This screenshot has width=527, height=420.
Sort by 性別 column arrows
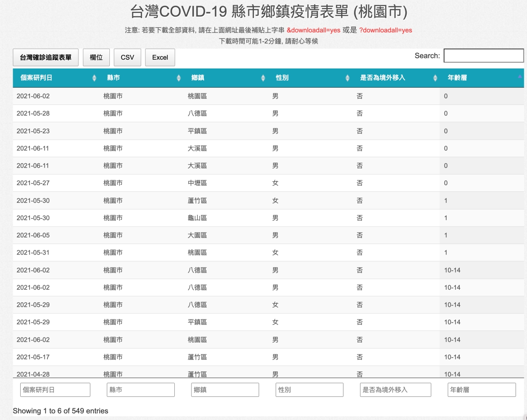click(347, 78)
